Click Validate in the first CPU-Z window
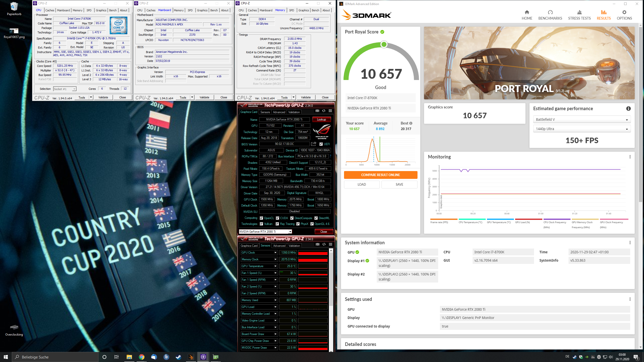Image resolution: width=644 pixels, height=362 pixels. click(x=103, y=97)
